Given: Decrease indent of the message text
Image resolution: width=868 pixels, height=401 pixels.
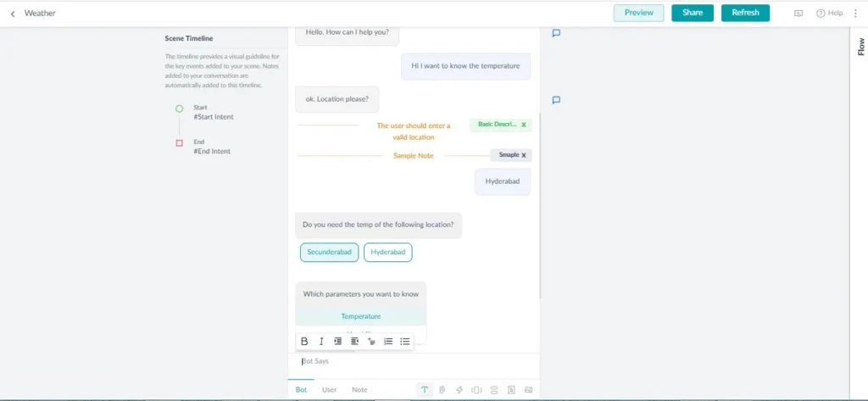Looking at the screenshot, I should point(355,341).
